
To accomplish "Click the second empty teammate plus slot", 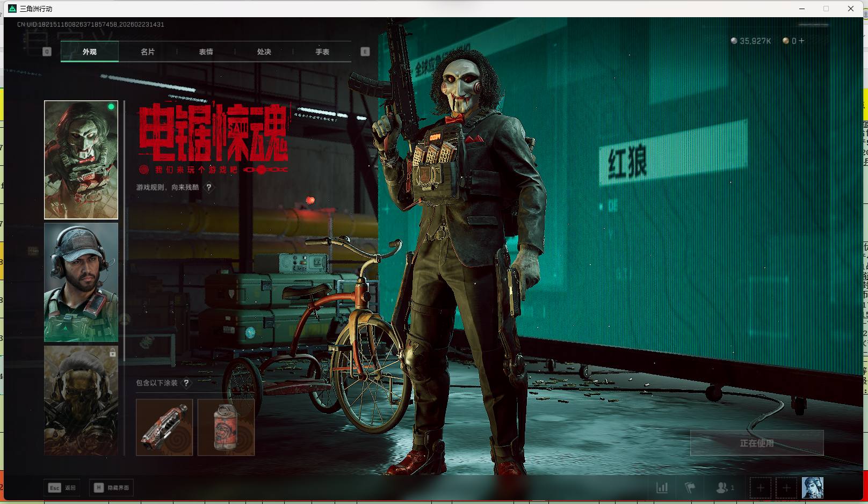I will (x=786, y=488).
